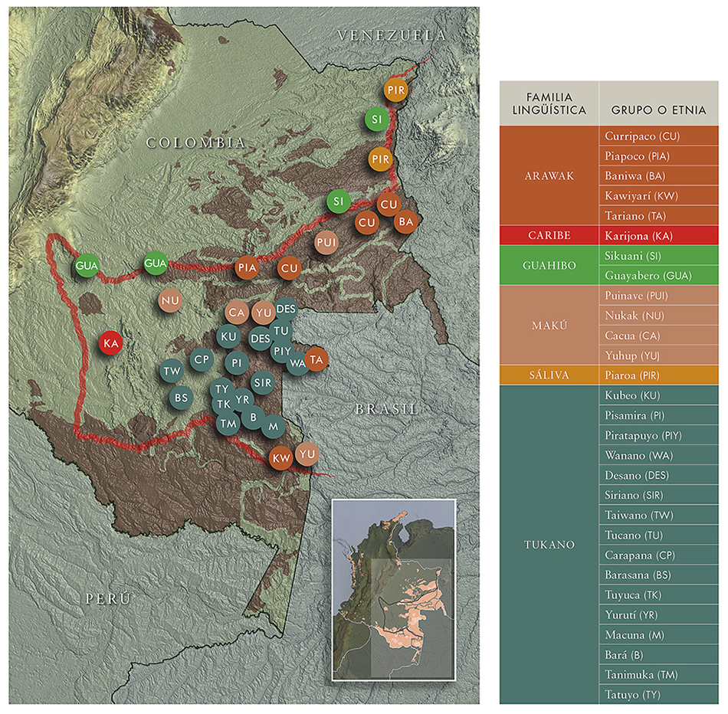The height and width of the screenshot is (714, 728).
Task: Select the green GUAHIBO legend block
Action: [549, 265]
